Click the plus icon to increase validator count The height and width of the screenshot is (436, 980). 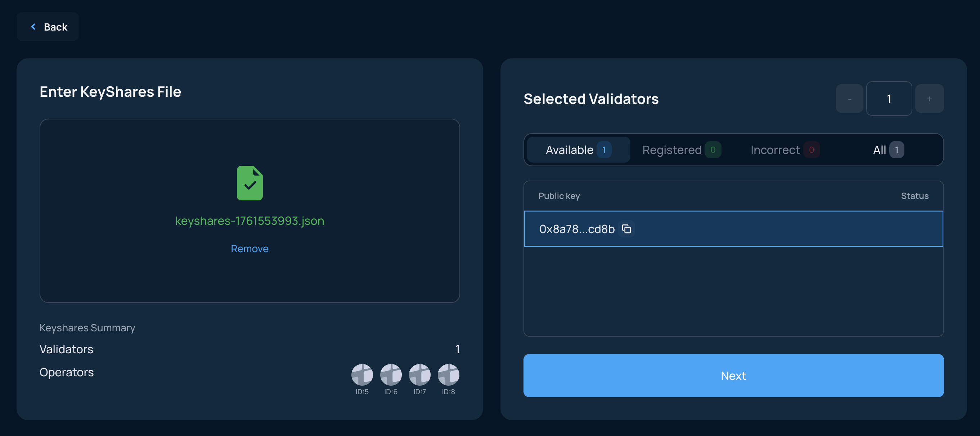coord(929,99)
